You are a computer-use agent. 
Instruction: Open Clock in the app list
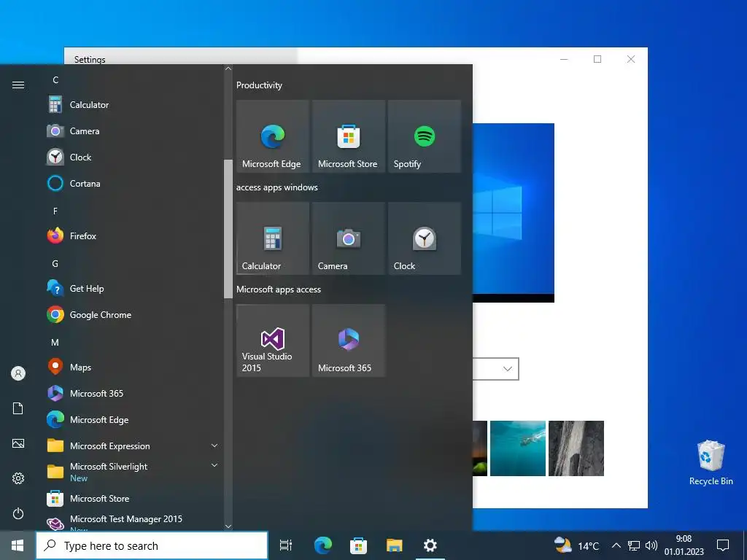tap(133, 157)
